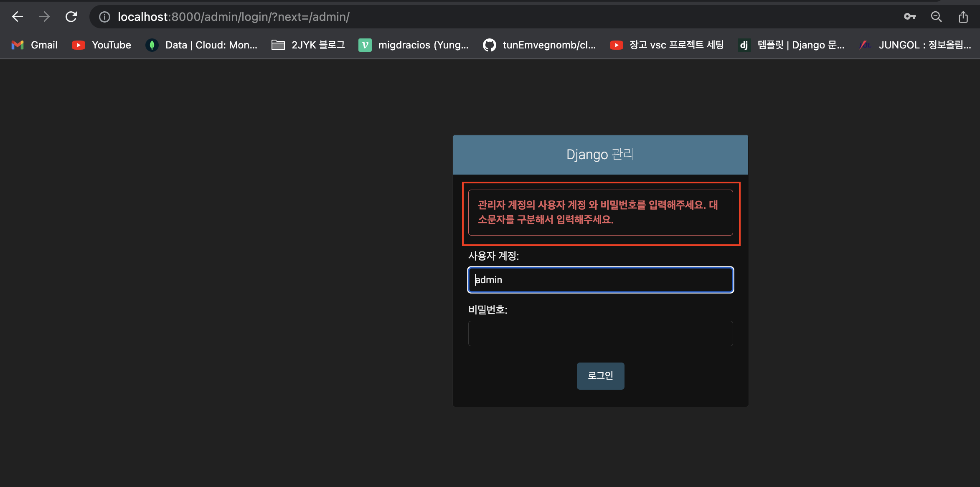Open the YouTube bookmark
The width and height of the screenshot is (980, 487).
[x=102, y=45]
